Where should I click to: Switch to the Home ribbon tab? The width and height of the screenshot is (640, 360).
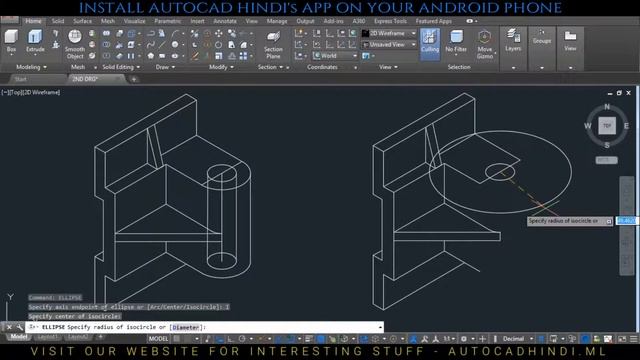coord(33,21)
